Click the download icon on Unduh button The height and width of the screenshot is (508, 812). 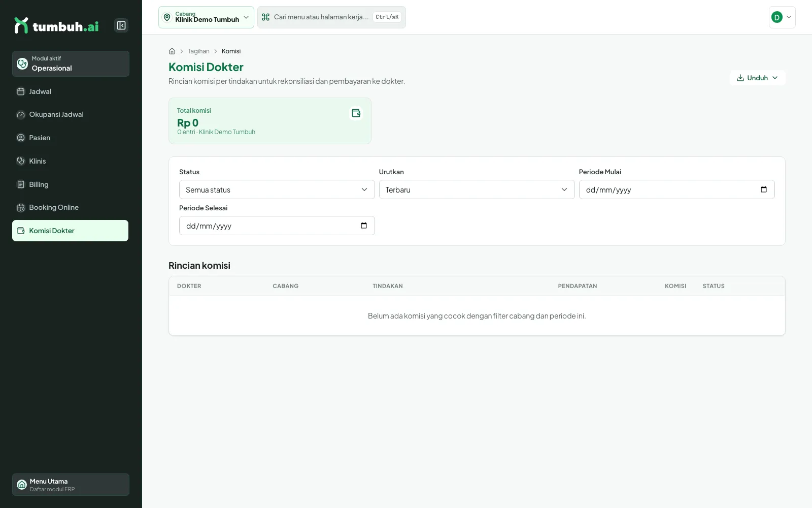(x=740, y=78)
